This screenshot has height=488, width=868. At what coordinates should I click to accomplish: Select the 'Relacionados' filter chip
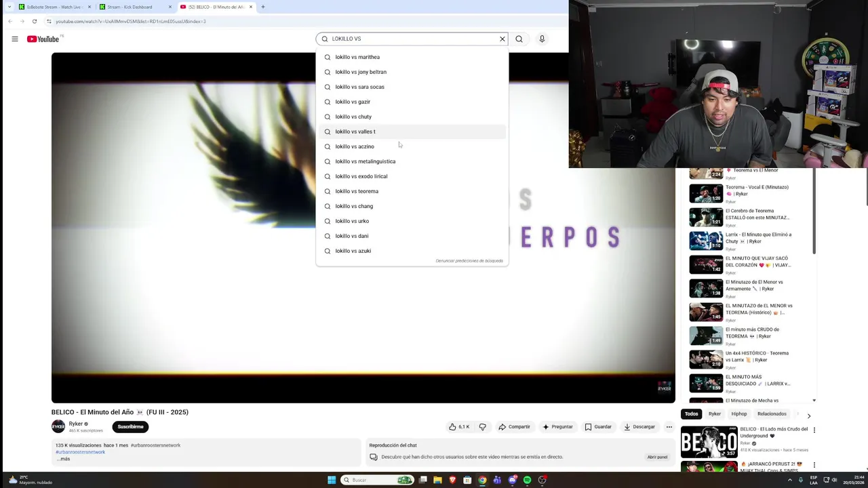pyautogui.click(x=772, y=414)
